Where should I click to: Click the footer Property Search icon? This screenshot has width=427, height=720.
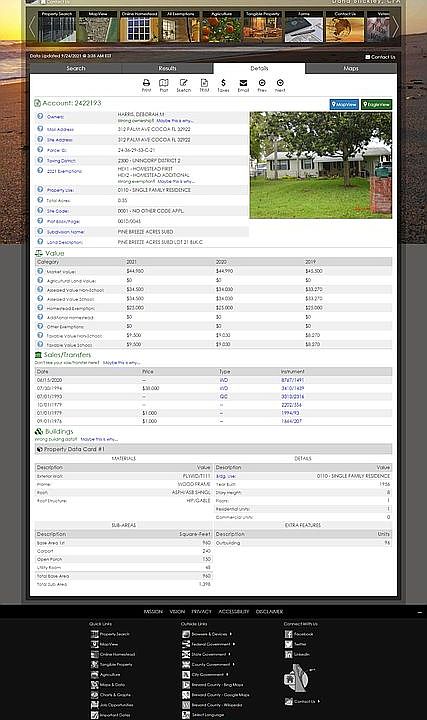(94, 634)
